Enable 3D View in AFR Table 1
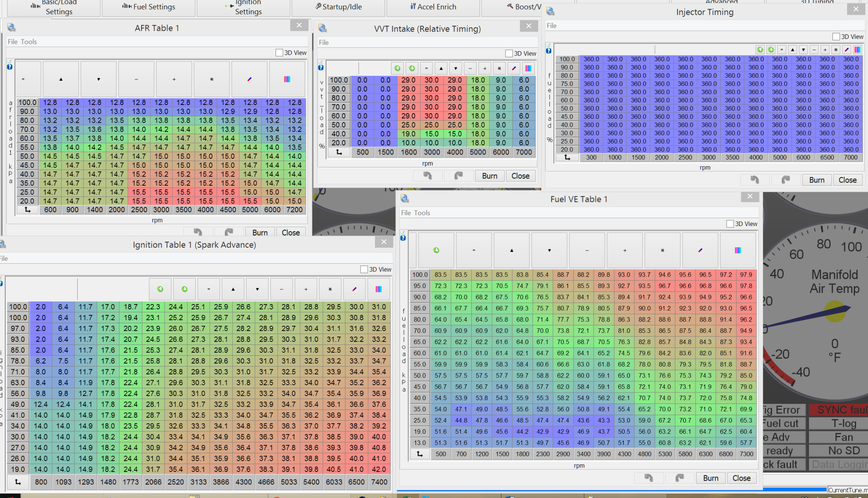The height and width of the screenshot is (498, 868). (x=279, y=53)
